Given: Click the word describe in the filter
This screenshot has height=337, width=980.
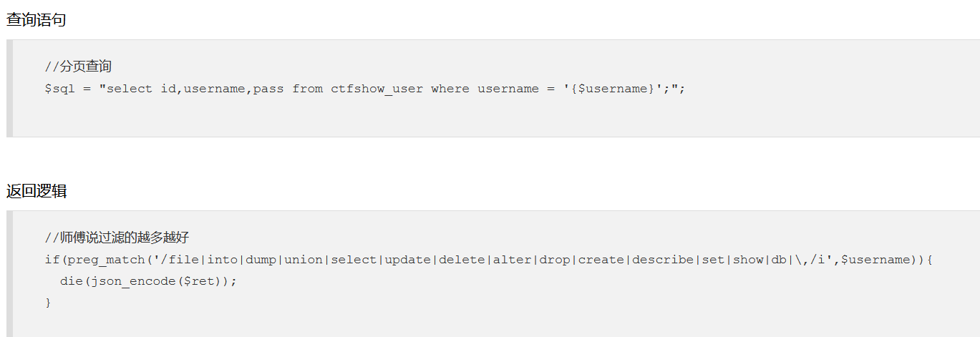Looking at the screenshot, I should click(663, 260).
